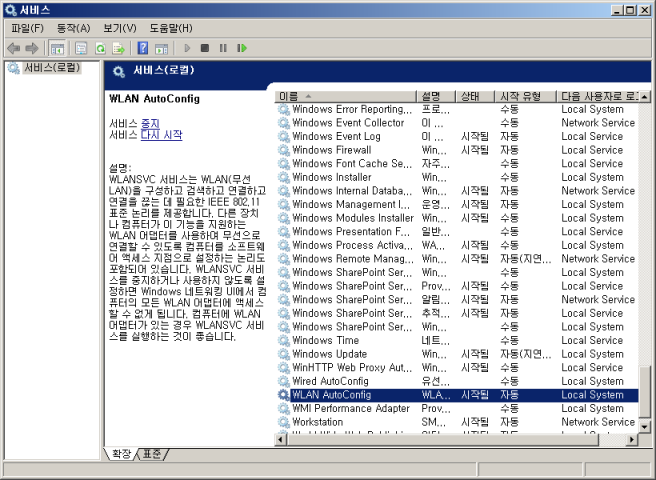Select the Windows Presentation Foundation row
The width and height of the screenshot is (656, 480).
point(457,232)
